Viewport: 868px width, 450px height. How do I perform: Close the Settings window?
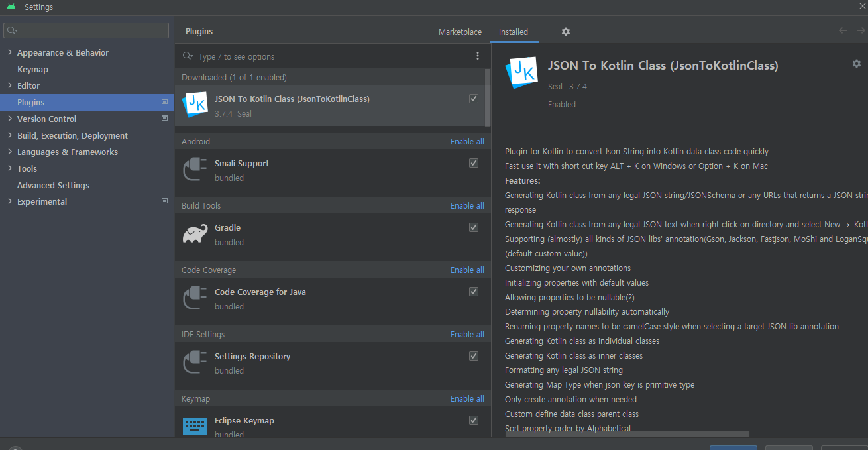pos(861,6)
